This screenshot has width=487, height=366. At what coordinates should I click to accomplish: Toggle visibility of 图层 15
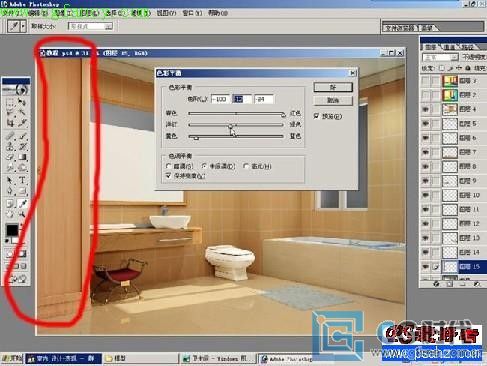coord(425,267)
